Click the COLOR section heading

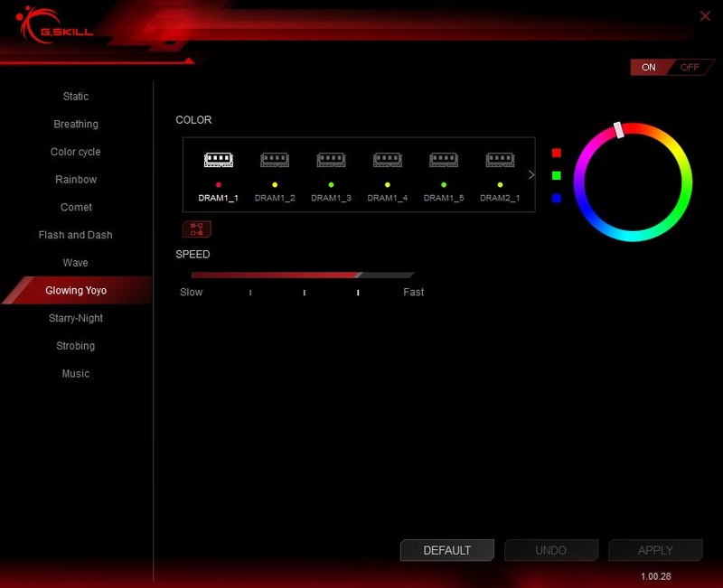tap(193, 120)
